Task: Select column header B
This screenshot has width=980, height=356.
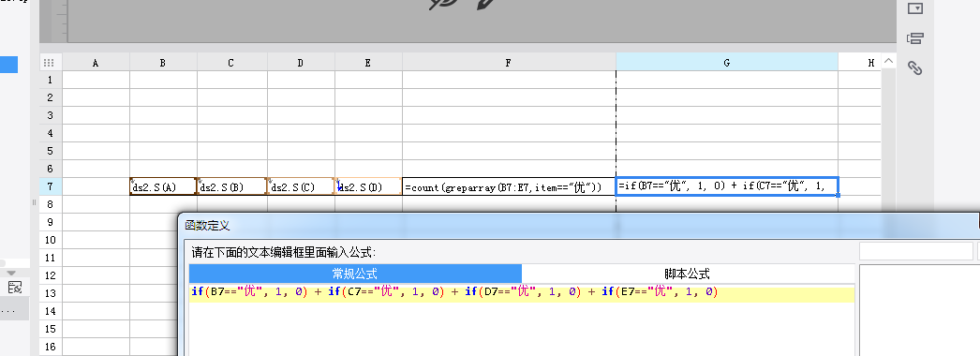Action: 163,63
